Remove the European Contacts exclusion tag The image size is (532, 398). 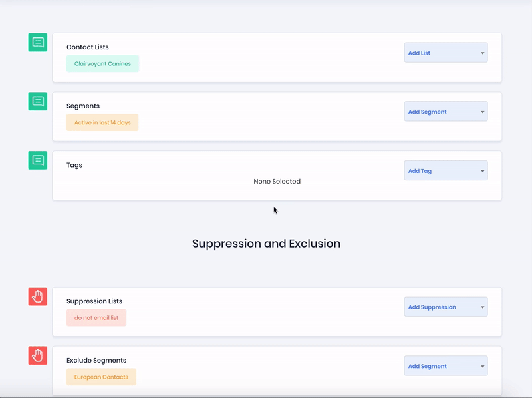pyautogui.click(x=101, y=377)
